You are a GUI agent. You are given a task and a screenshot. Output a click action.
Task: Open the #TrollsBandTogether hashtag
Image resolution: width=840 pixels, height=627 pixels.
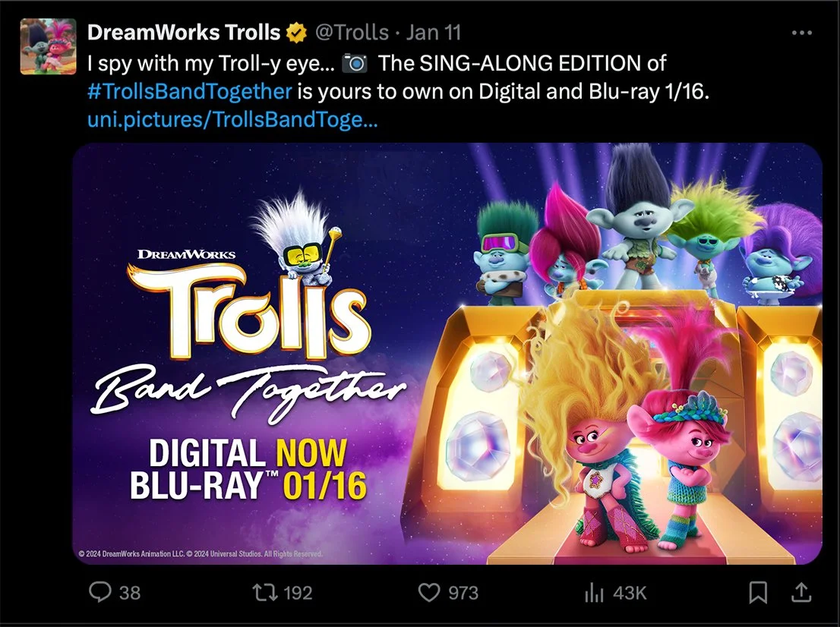tap(190, 92)
